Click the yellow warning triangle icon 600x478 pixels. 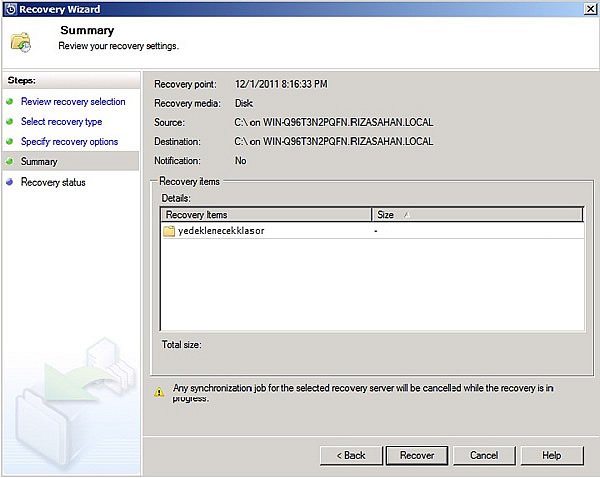coord(159,393)
